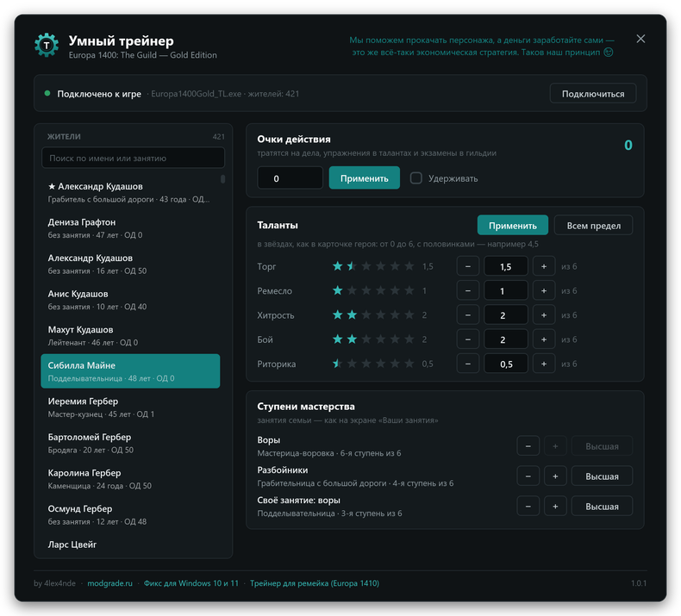Screen dimensions: 681x616
Task: Select starred Александр Кудашов, 43 года
Action: point(130,192)
